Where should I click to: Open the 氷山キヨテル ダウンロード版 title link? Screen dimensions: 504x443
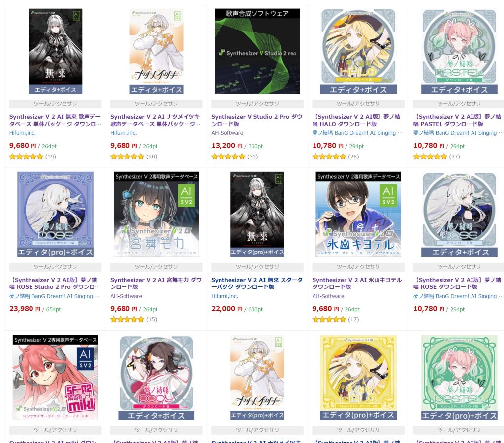[x=357, y=283]
